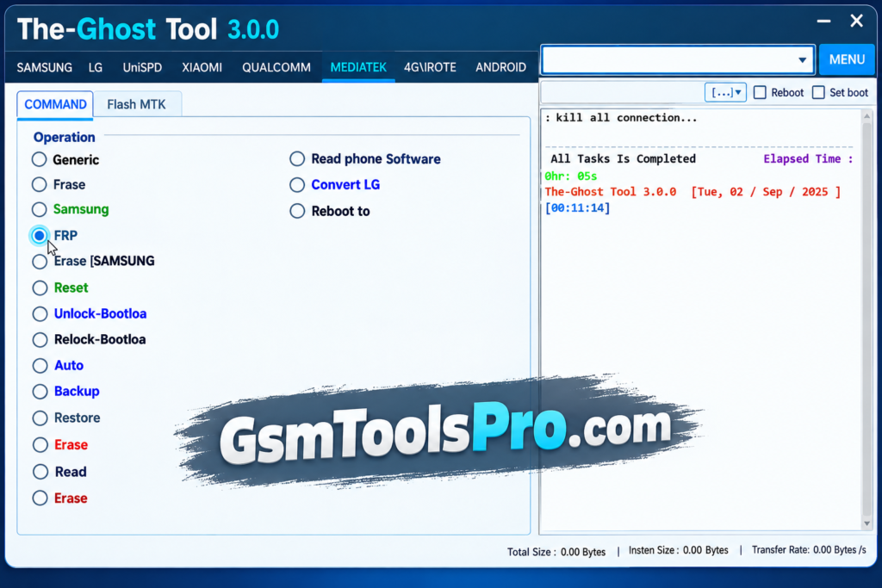Click the 'Elapsed Time :' log label

808,159
